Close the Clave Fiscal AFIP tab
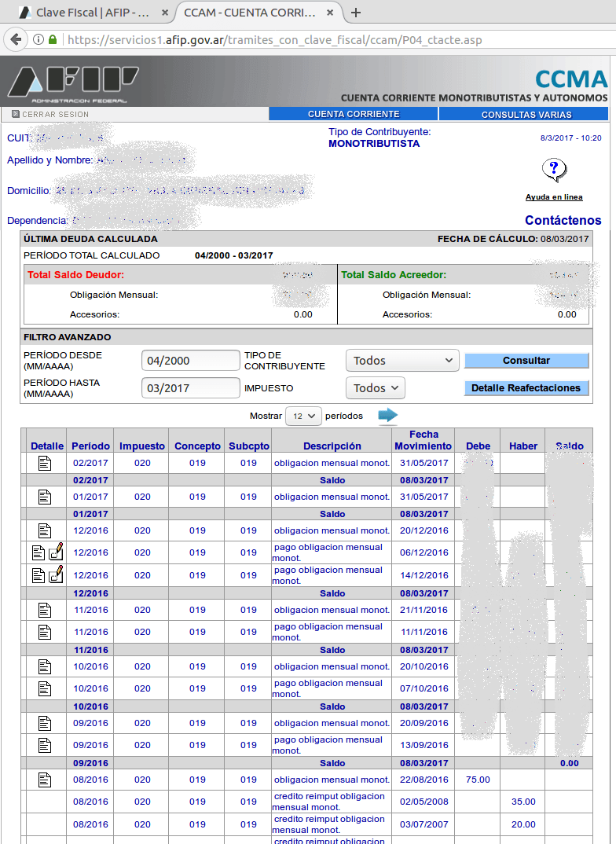616x844 pixels. 165,13
